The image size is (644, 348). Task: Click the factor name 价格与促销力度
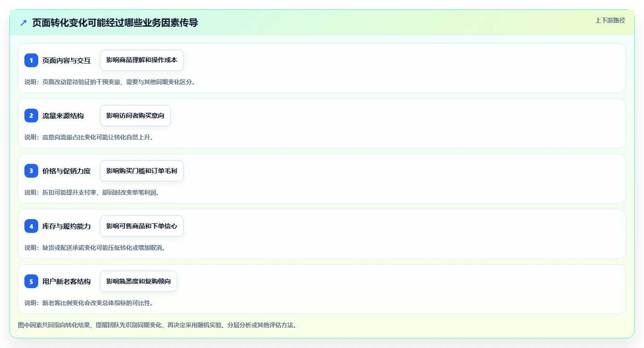click(x=66, y=171)
